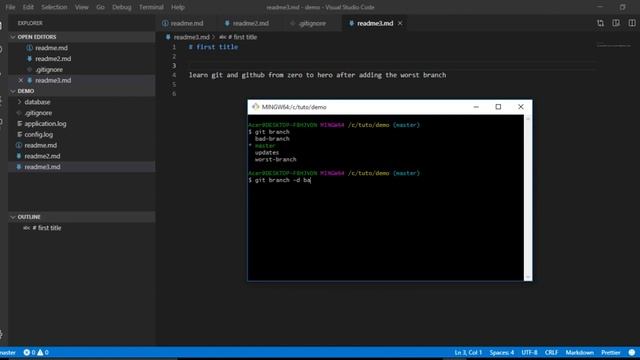640x360 pixels.
Task: Select readme2.md in Open Editors
Action: coord(82,59)
